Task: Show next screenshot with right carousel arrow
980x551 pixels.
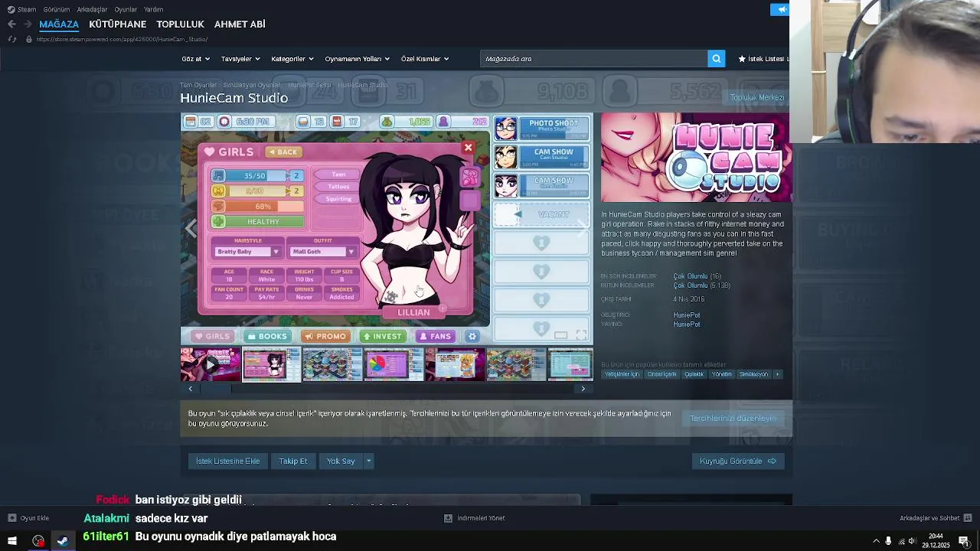Action: point(583,228)
